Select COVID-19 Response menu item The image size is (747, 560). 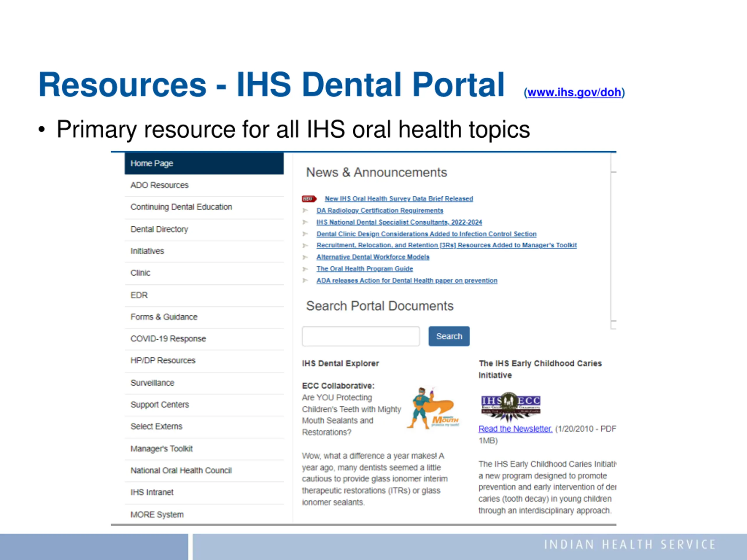(204, 339)
